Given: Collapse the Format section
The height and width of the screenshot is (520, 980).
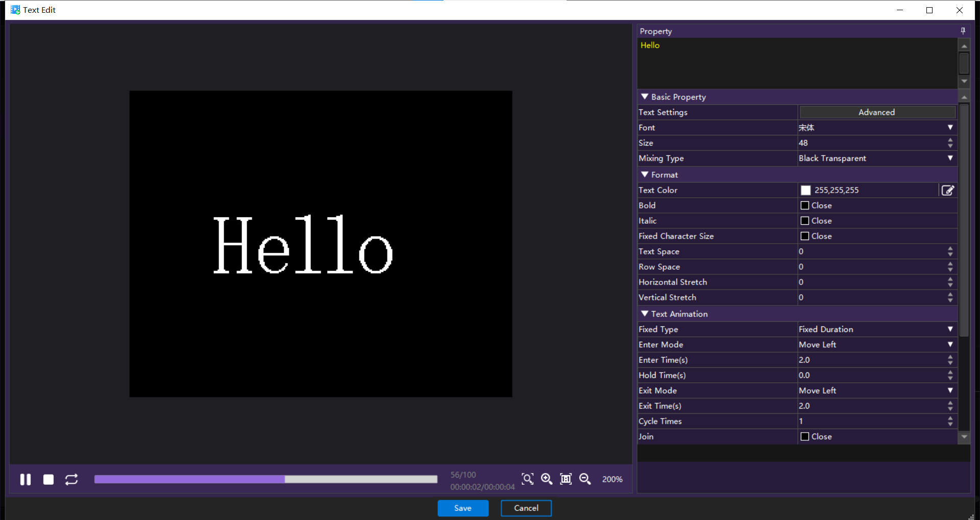Looking at the screenshot, I should [645, 175].
